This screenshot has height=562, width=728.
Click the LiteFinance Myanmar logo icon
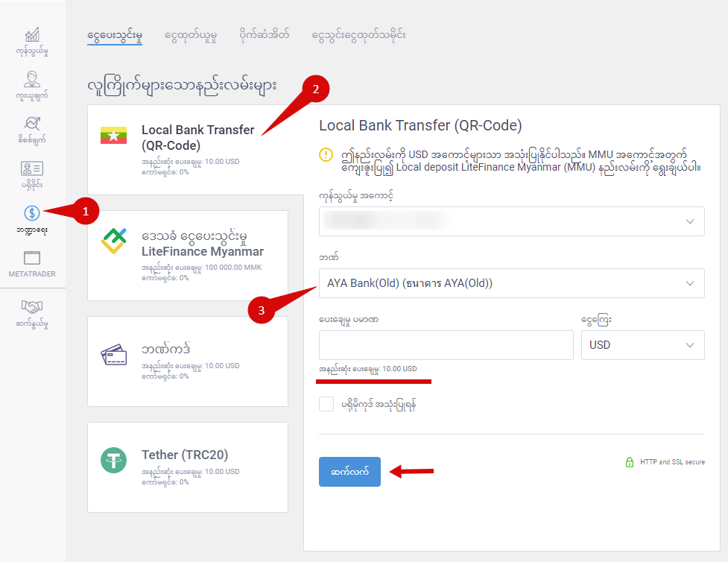coord(114,241)
